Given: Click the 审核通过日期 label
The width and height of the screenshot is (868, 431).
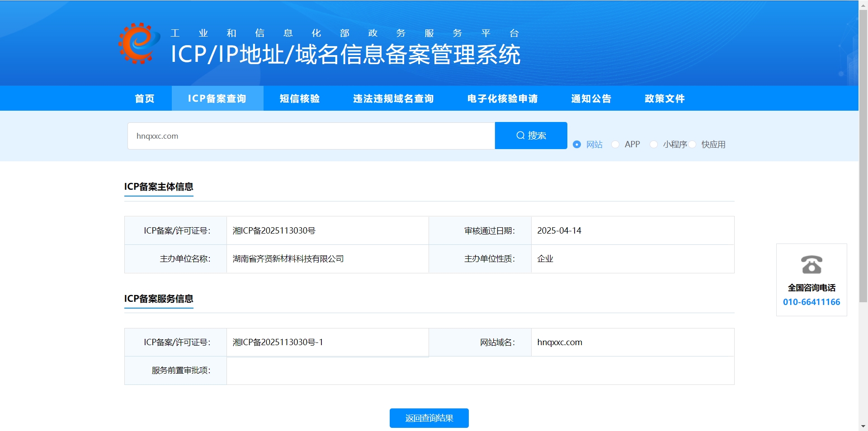Looking at the screenshot, I should (x=490, y=230).
